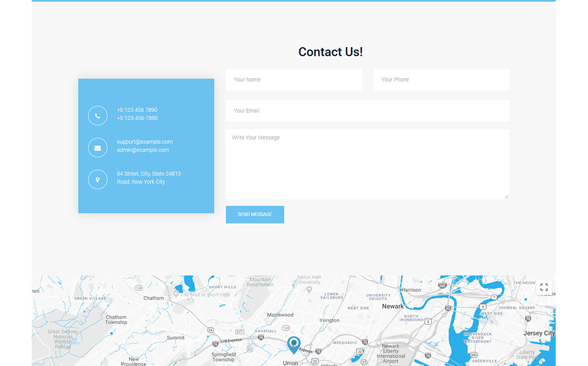Toggle fullscreen view on the map

click(544, 287)
